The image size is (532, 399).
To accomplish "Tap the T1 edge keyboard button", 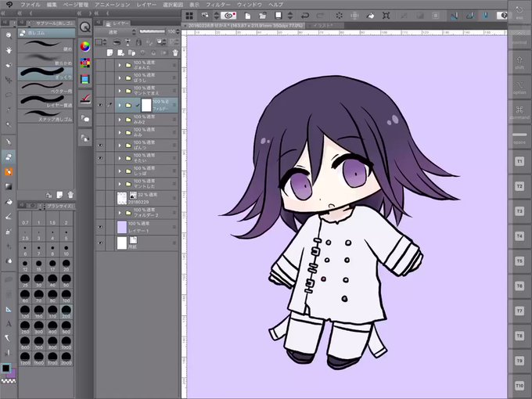I will 519,161.
